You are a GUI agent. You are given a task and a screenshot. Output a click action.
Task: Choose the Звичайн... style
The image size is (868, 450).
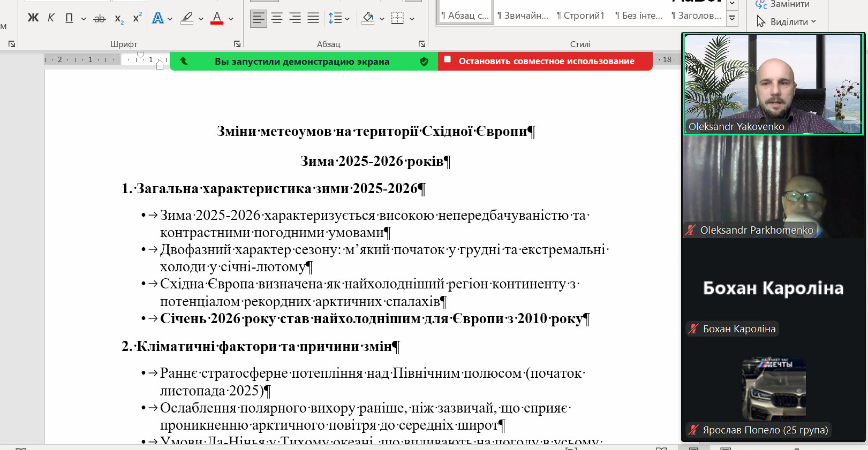tap(523, 16)
